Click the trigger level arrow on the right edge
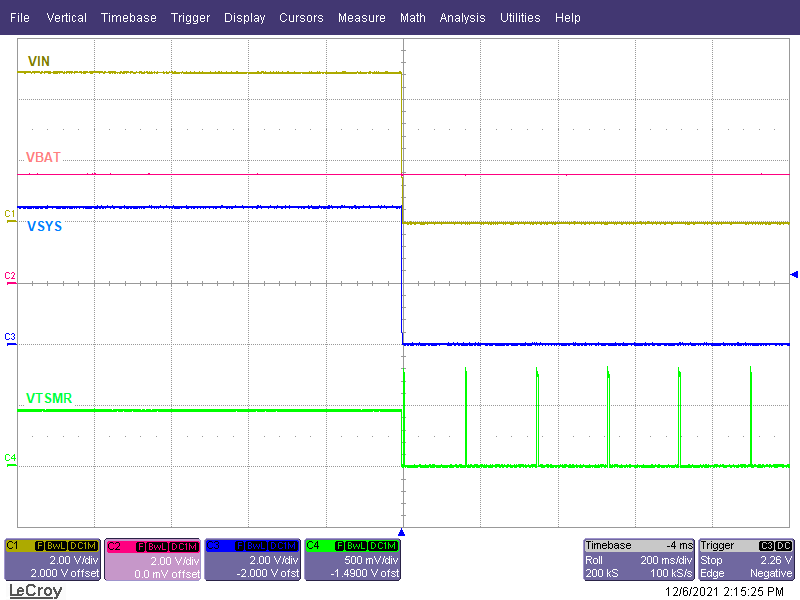The width and height of the screenshot is (800, 600). [x=793, y=272]
